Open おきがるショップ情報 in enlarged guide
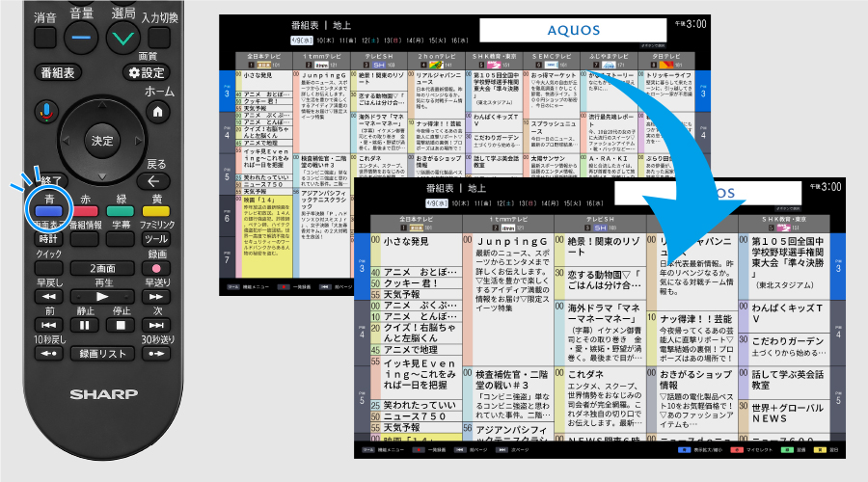 pos(692,399)
